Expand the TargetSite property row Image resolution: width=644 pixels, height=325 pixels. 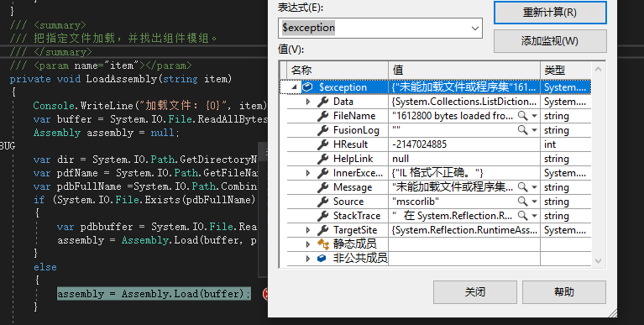tap(308, 230)
